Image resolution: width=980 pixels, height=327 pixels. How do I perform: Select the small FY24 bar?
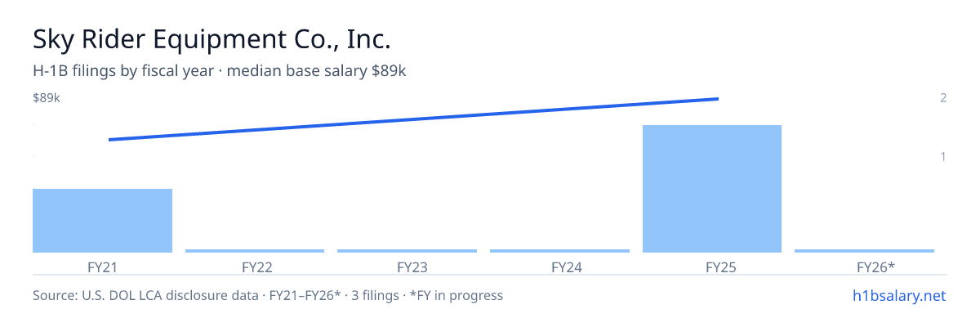coord(559,251)
